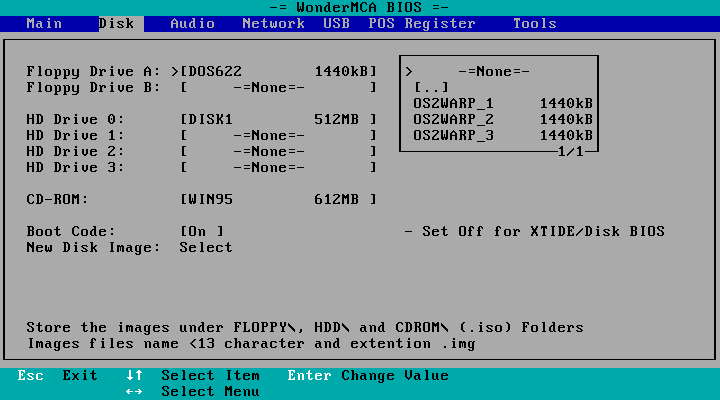
Task: Click the 'Store the images under FLOPPY' help line
Action: (305, 327)
